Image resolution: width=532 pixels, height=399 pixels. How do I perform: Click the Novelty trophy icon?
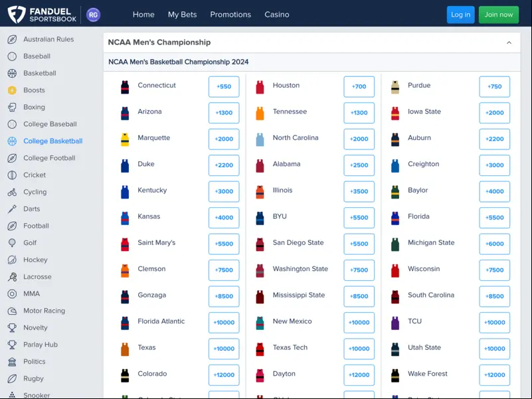pyautogui.click(x=12, y=328)
